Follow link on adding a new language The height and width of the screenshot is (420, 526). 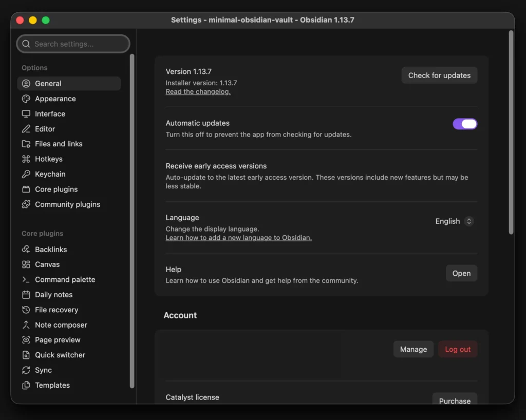tap(238, 237)
